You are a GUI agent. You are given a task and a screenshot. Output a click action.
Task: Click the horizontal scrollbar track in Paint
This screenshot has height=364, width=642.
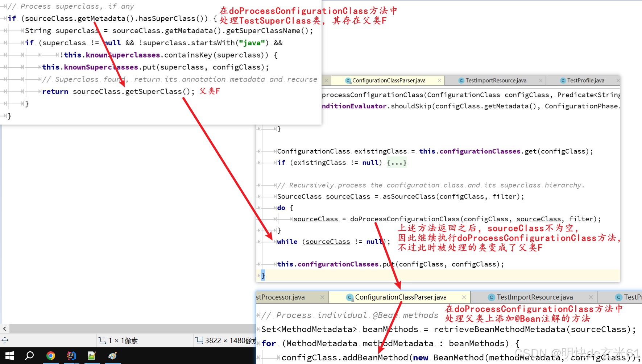(x=132, y=329)
